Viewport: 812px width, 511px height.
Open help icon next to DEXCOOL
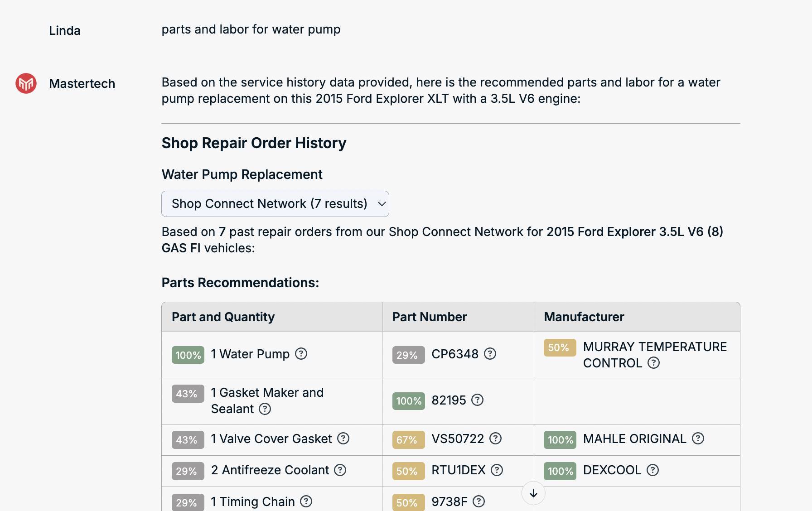pos(652,470)
